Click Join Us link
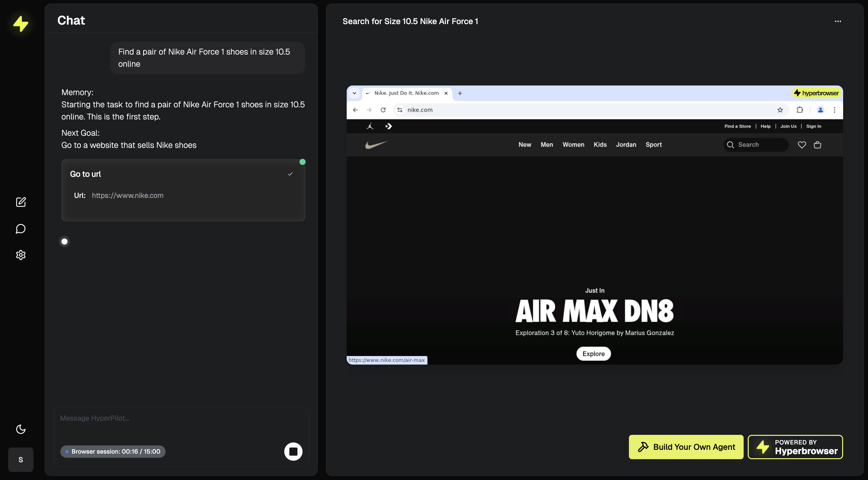 (789, 126)
